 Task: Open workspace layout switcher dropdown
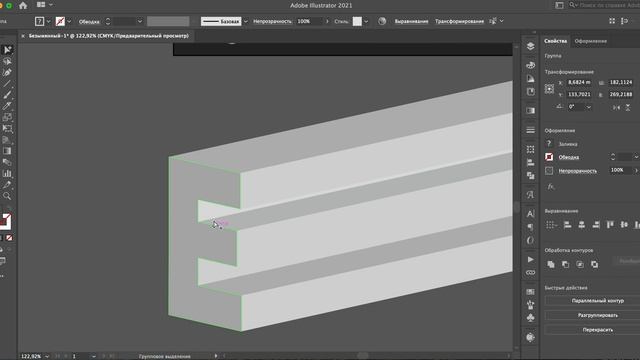(44, 5)
